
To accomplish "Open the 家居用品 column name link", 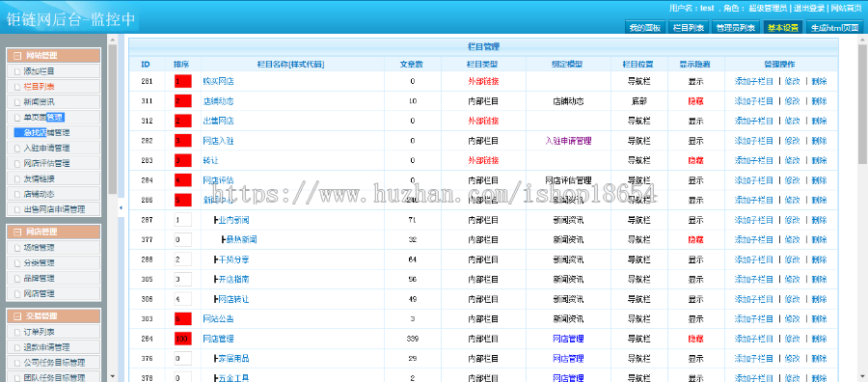I will click(233, 359).
